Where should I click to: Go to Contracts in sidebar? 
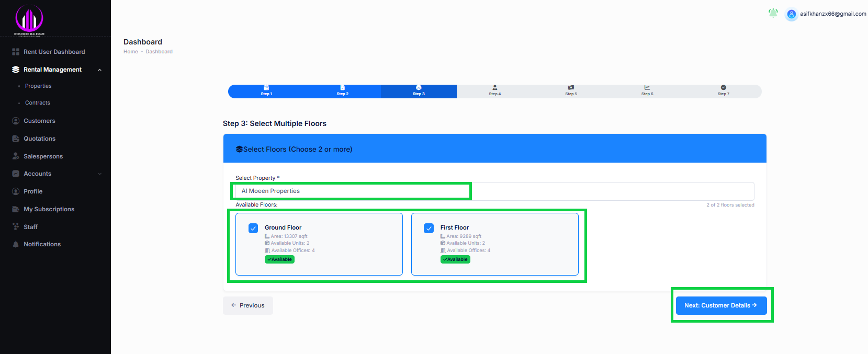(38, 103)
